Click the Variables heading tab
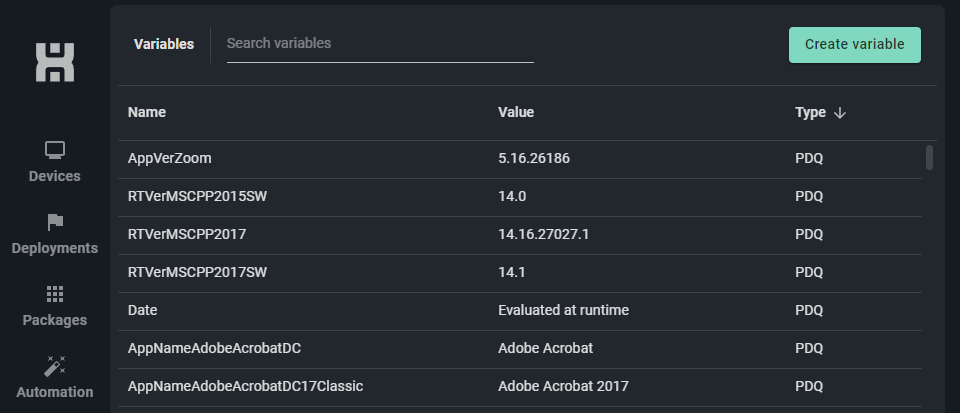This screenshot has width=960, height=413. pos(164,44)
